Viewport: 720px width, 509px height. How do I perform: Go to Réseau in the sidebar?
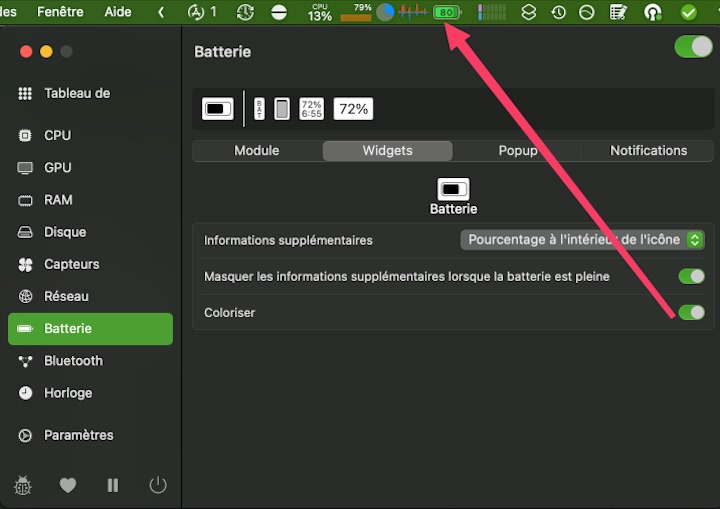66,296
